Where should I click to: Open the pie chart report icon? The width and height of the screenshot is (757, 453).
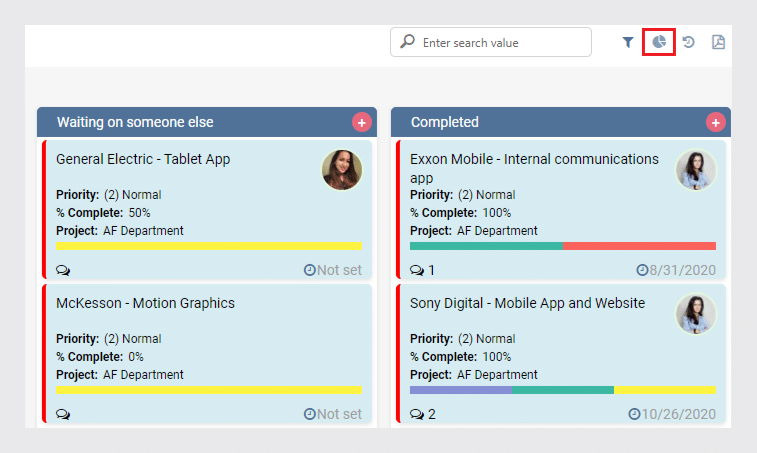(659, 42)
